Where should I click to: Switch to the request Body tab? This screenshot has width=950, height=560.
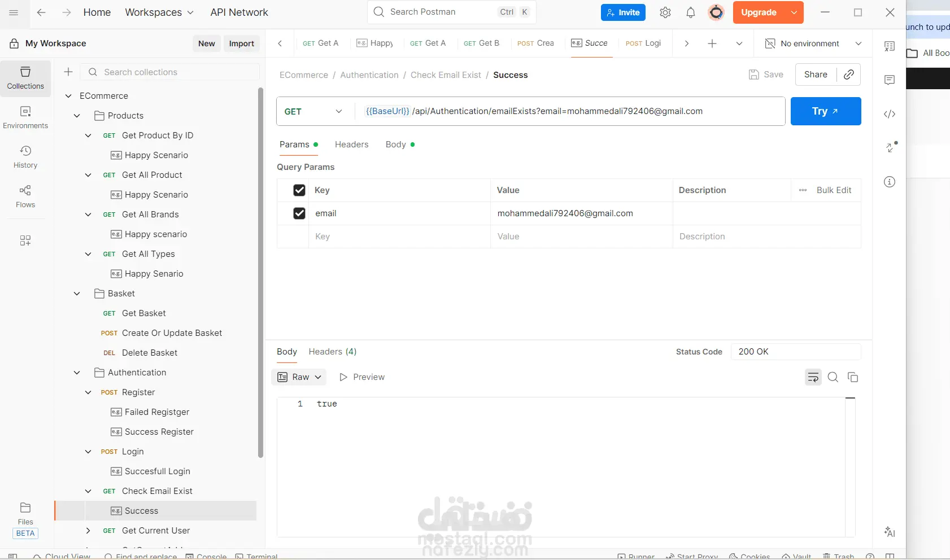(x=400, y=145)
